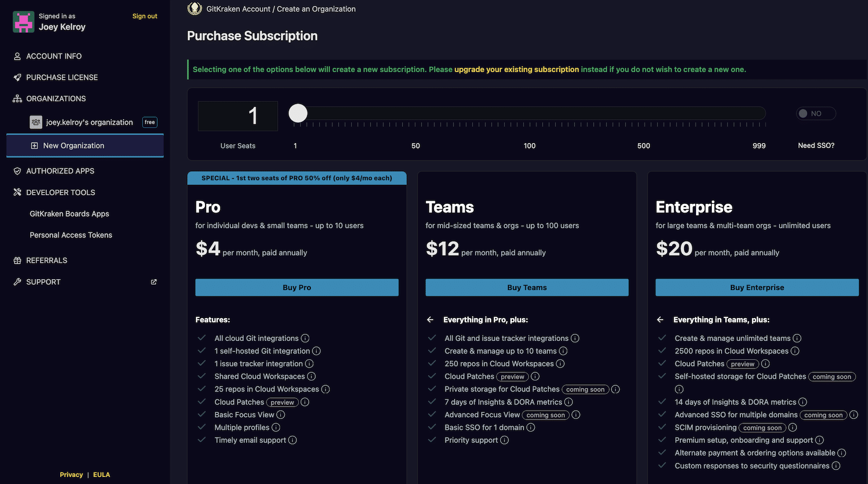868x484 pixels.
Task: Open info for 2500 repos in Cloud Workspaces
Action: (x=795, y=351)
